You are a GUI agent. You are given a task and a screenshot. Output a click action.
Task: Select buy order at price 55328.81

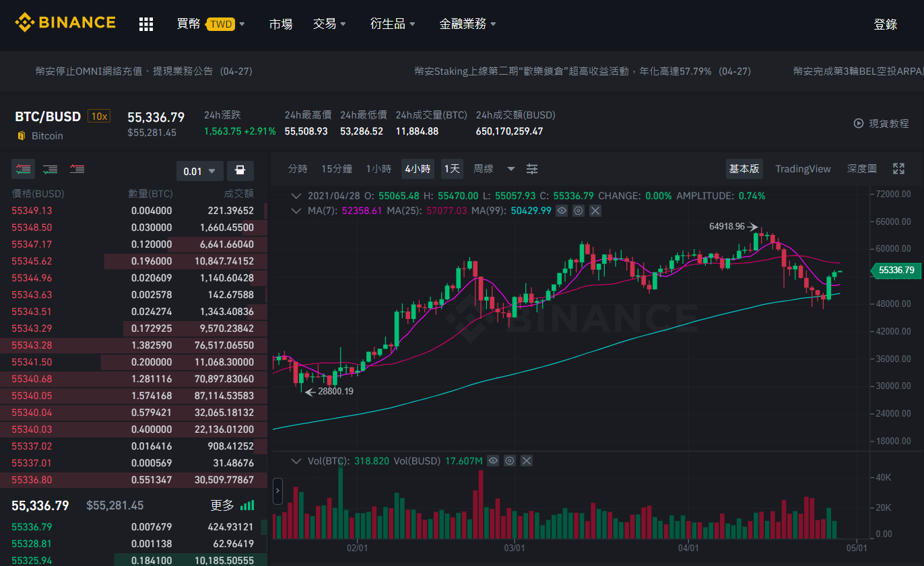click(x=133, y=544)
